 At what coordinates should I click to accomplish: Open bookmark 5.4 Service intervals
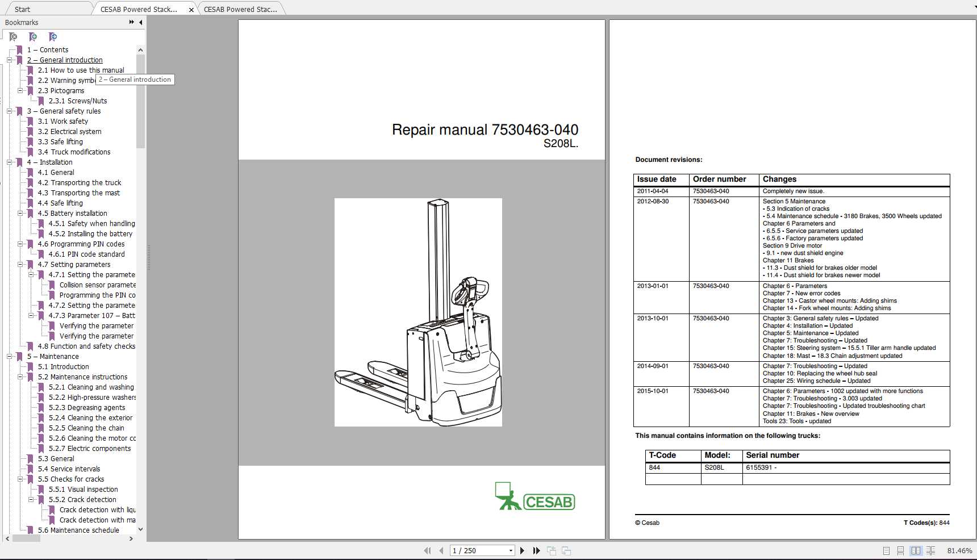pos(69,469)
